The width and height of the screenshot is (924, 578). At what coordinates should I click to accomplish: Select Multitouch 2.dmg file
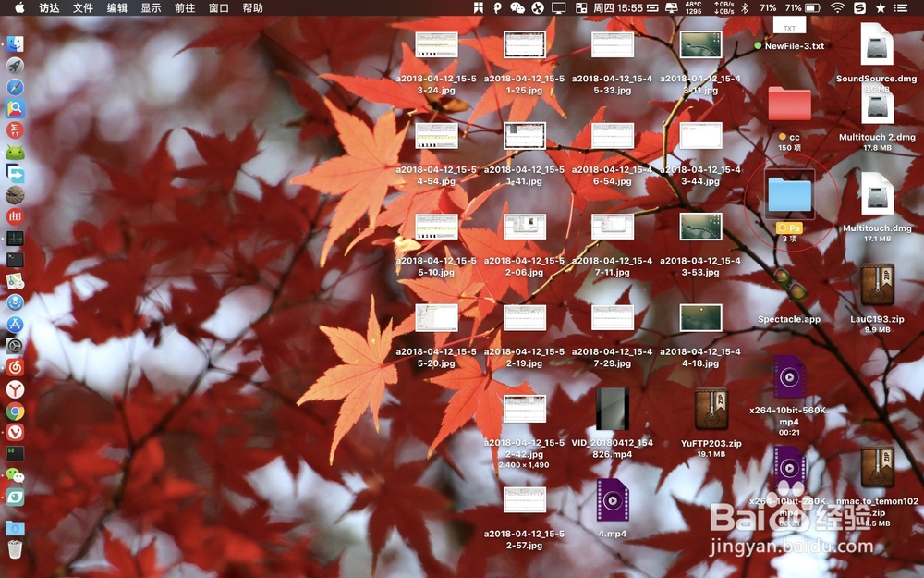tap(877, 105)
